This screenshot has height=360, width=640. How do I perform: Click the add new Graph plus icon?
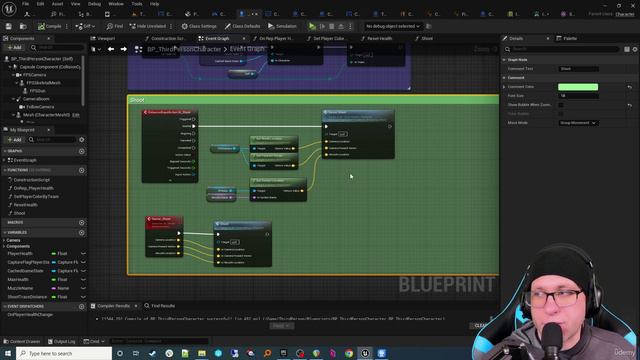tap(82, 151)
